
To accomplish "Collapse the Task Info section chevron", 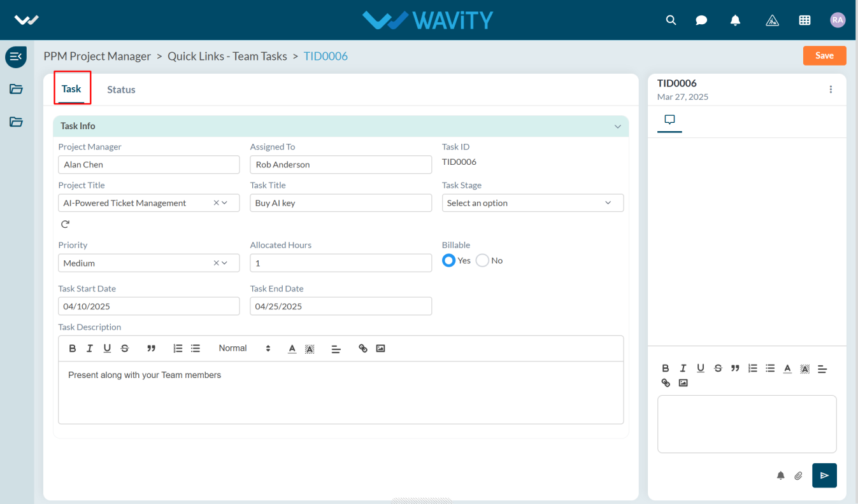I will tap(617, 127).
